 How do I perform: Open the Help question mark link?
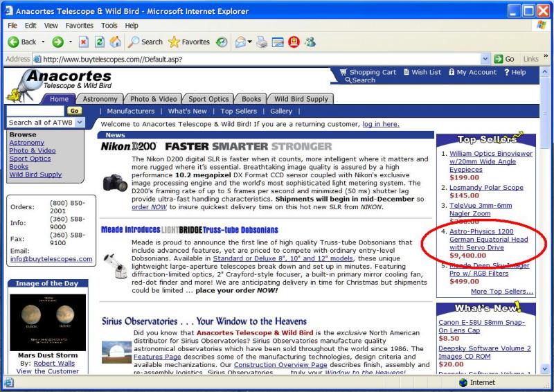point(515,72)
